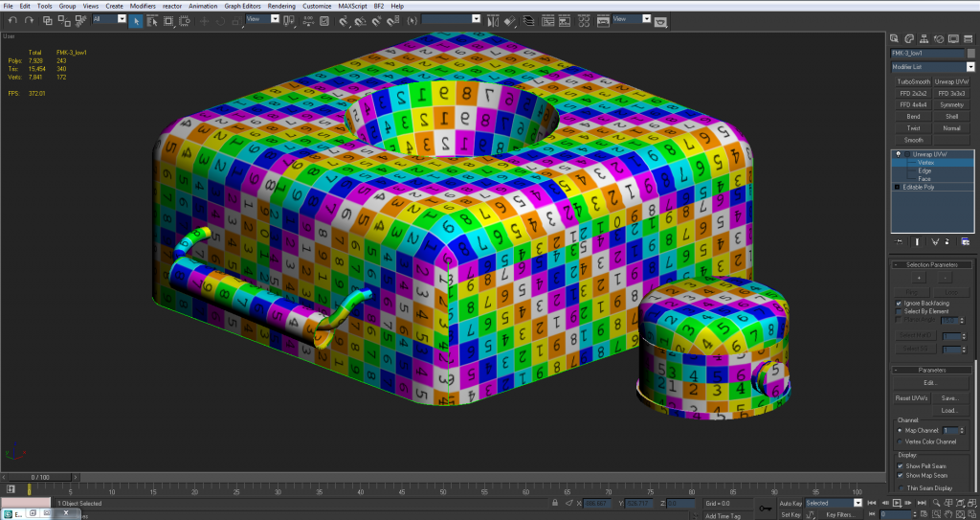Select the Select Object arrow tool
Viewport: 980px width, 520px height.
[x=136, y=19]
